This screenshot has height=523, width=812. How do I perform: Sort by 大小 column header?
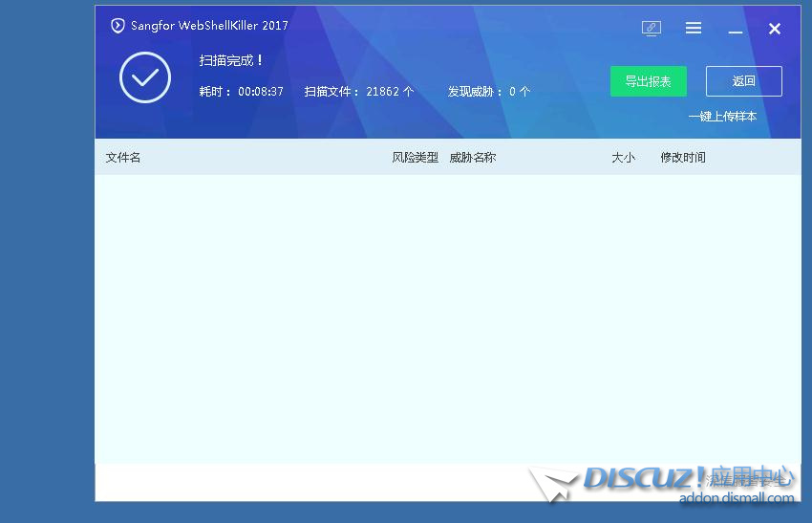click(623, 157)
